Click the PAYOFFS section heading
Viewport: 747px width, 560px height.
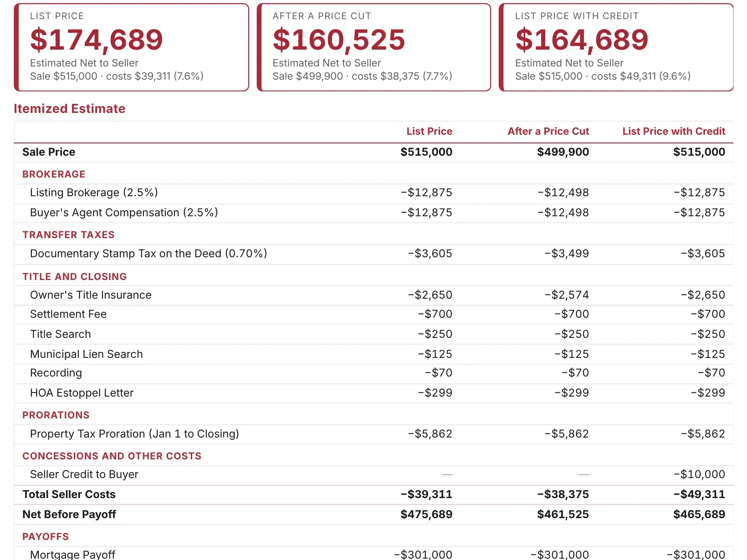[x=46, y=536]
